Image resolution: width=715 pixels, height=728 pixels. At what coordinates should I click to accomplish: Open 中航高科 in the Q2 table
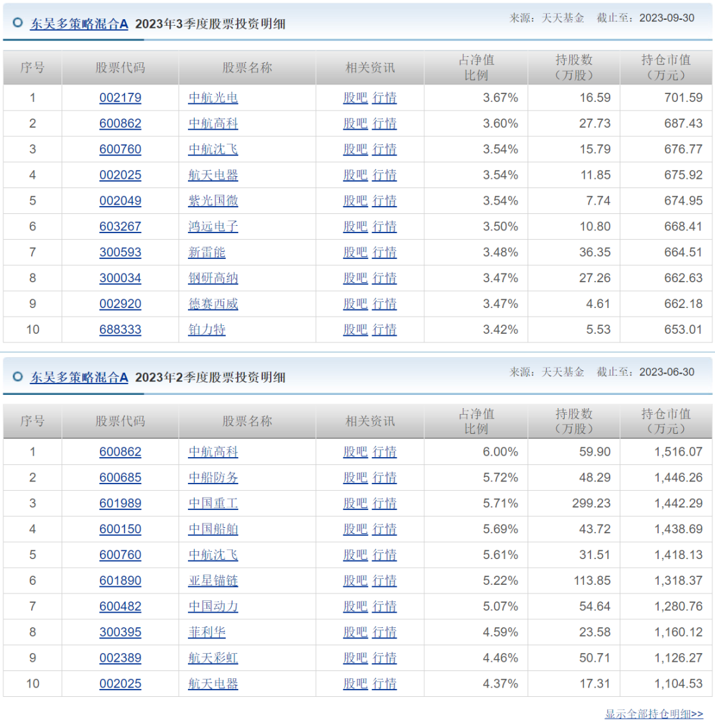(x=213, y=452)
